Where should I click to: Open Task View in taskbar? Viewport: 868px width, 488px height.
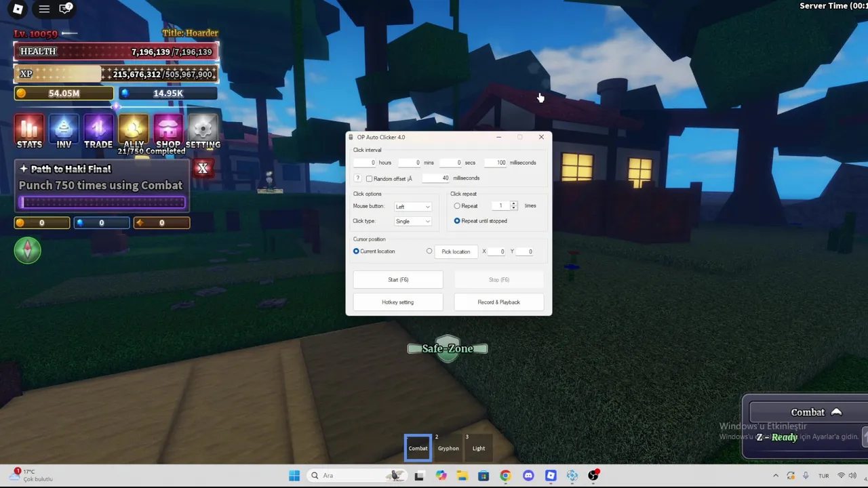(419, 476)
